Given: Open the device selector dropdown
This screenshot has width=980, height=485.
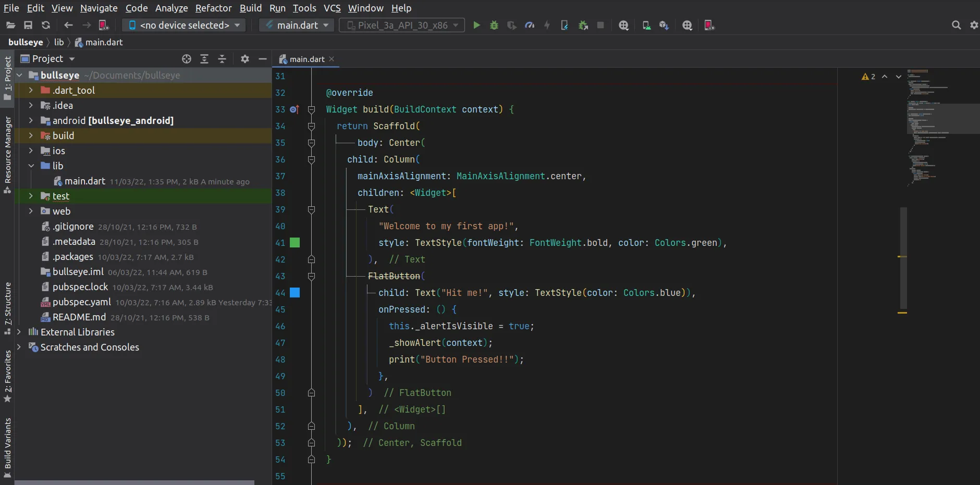Looking at the screenshot, I should tap(185, 25).
